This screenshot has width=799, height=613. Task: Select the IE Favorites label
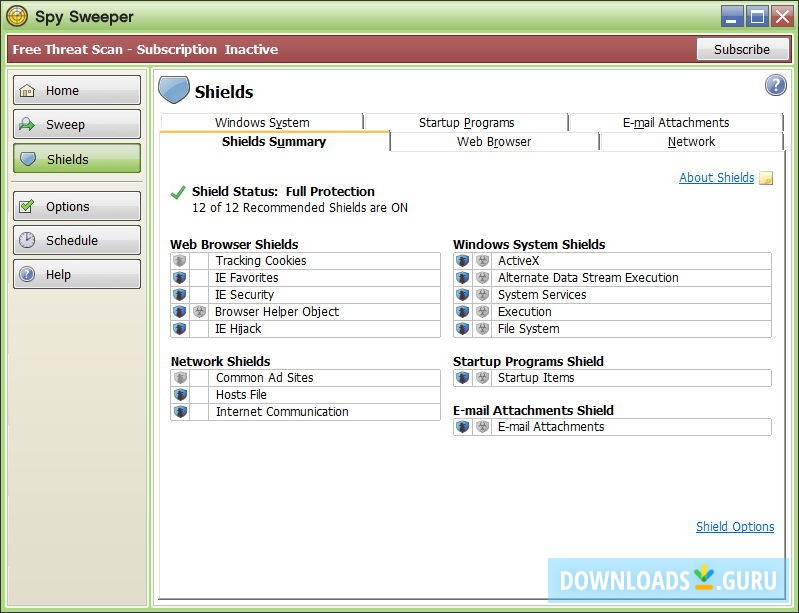pyautogui.click(x=247, y=278)
